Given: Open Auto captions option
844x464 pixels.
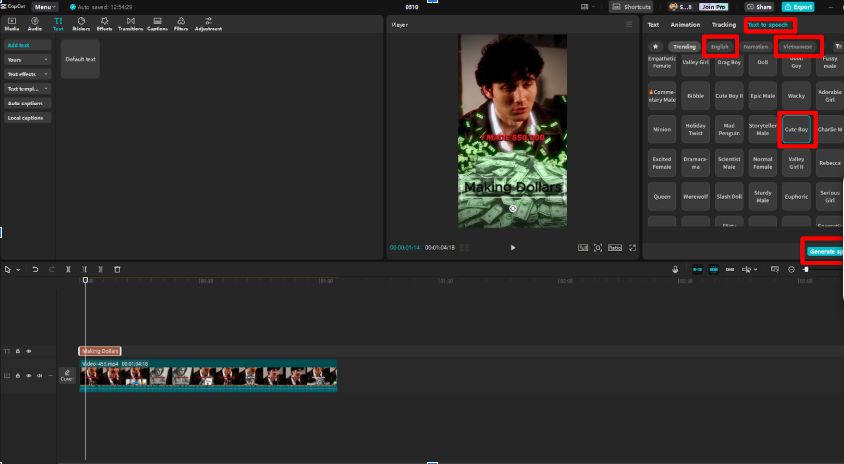Looking at the screenshot, I should pos(27,103).
